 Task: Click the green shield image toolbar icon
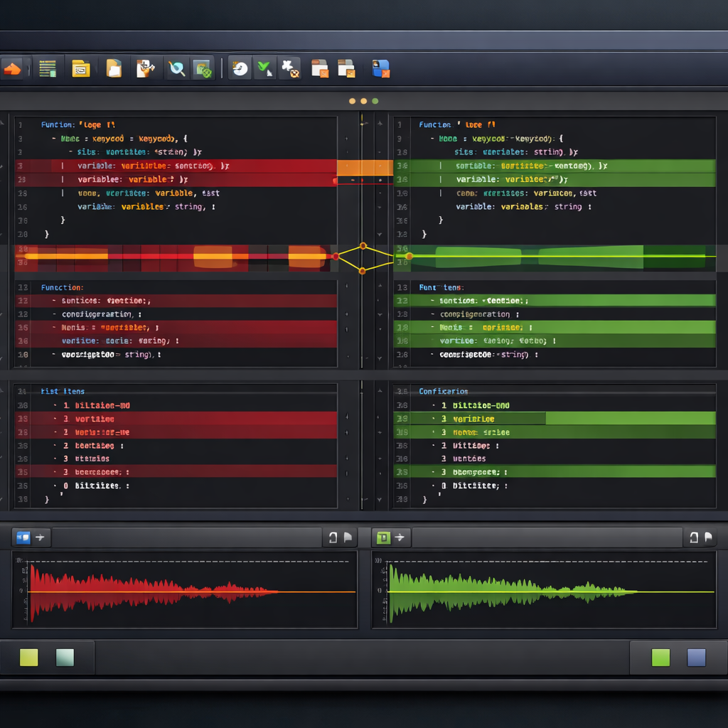(x=203, y=69)
